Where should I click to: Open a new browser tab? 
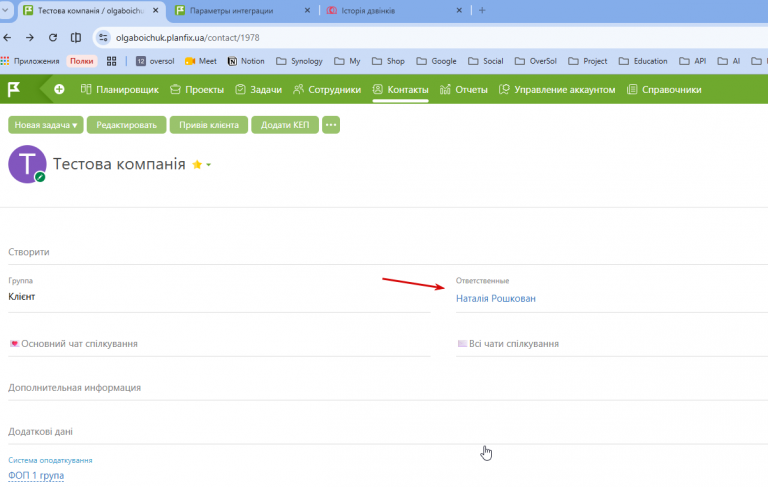(482, 10)
